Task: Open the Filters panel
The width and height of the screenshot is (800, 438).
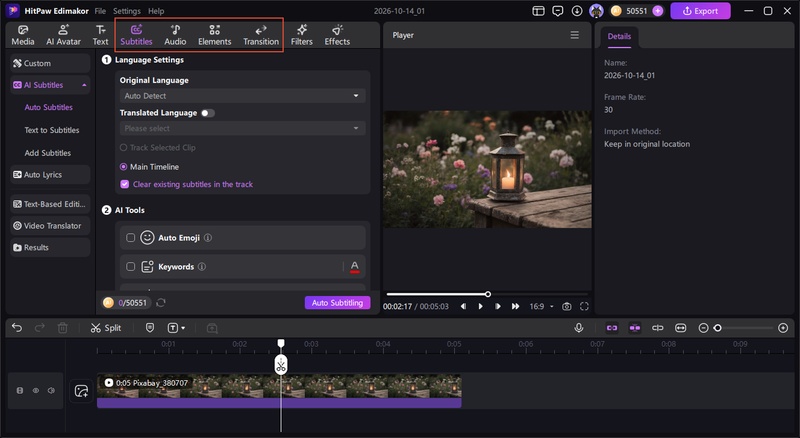Action: coord(302,35)
